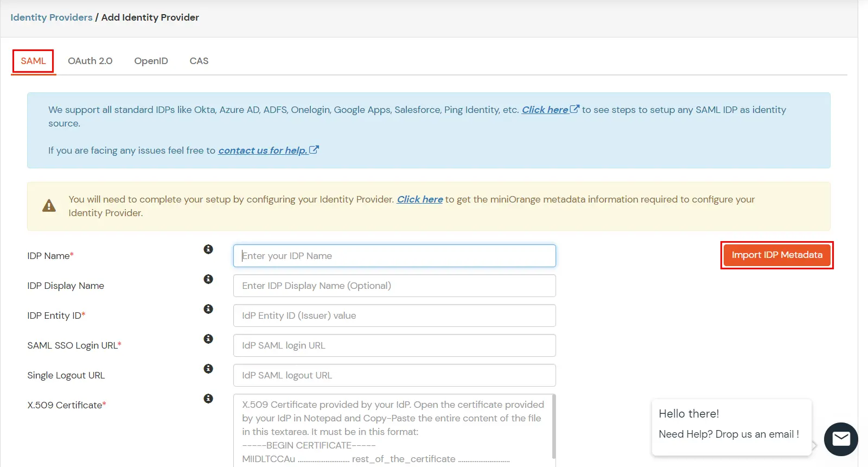Open the OpenID tab
868x467 pixels.
coord(151,61)
